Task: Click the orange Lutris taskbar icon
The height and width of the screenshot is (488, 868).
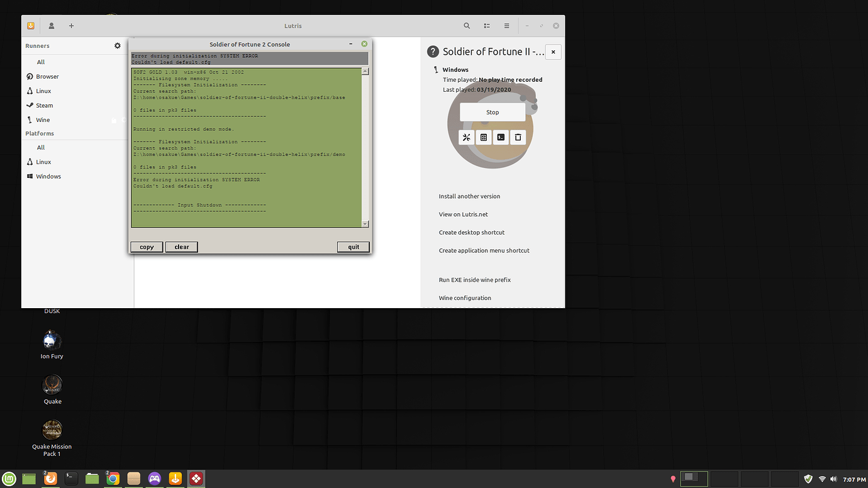Action: pos(175,479)
